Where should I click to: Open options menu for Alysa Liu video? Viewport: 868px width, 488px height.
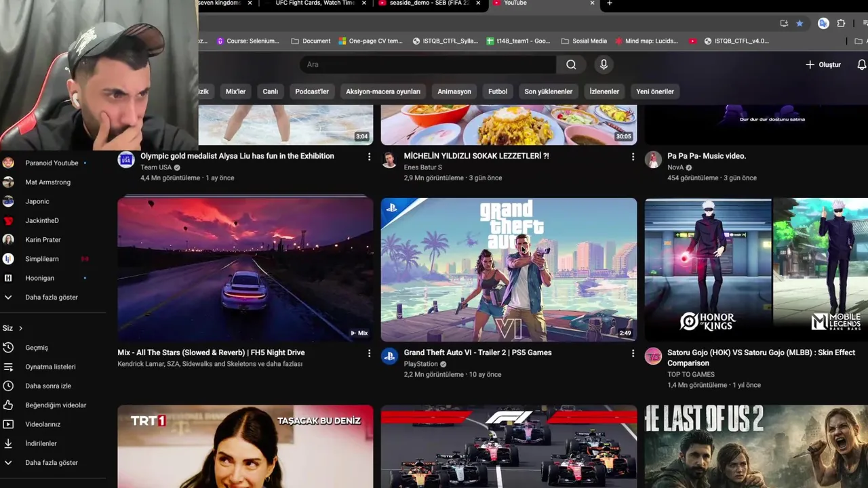pos(369,157)
